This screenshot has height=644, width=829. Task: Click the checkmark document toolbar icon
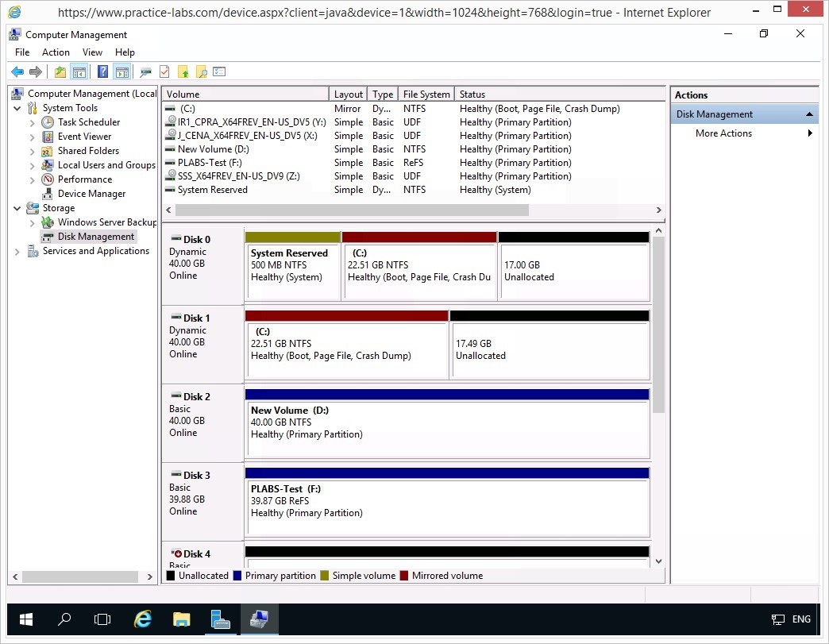pos(164,72)
